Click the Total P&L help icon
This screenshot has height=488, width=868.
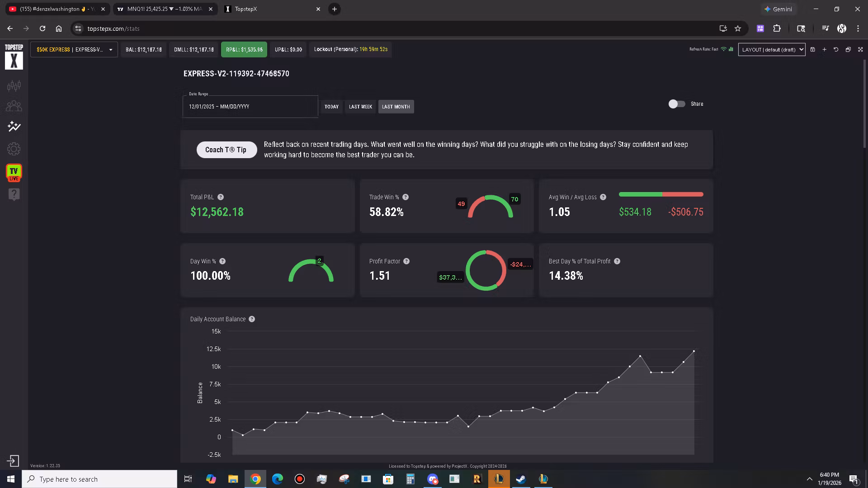pos(221,197)
